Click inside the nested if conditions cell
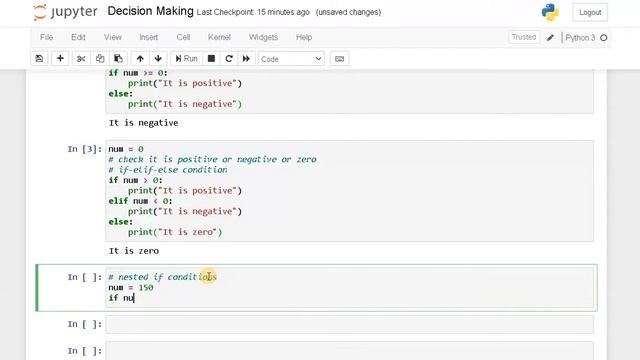 click(x=349, y=287)
